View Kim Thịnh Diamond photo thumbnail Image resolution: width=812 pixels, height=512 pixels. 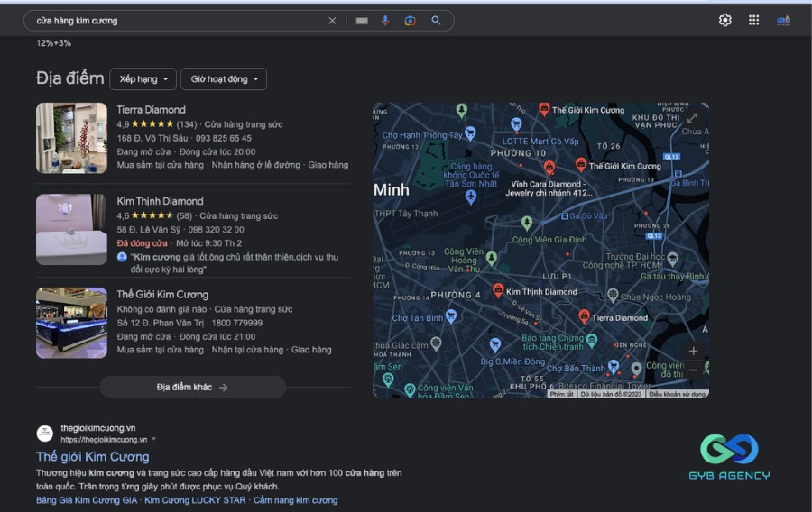pos(71,230)
